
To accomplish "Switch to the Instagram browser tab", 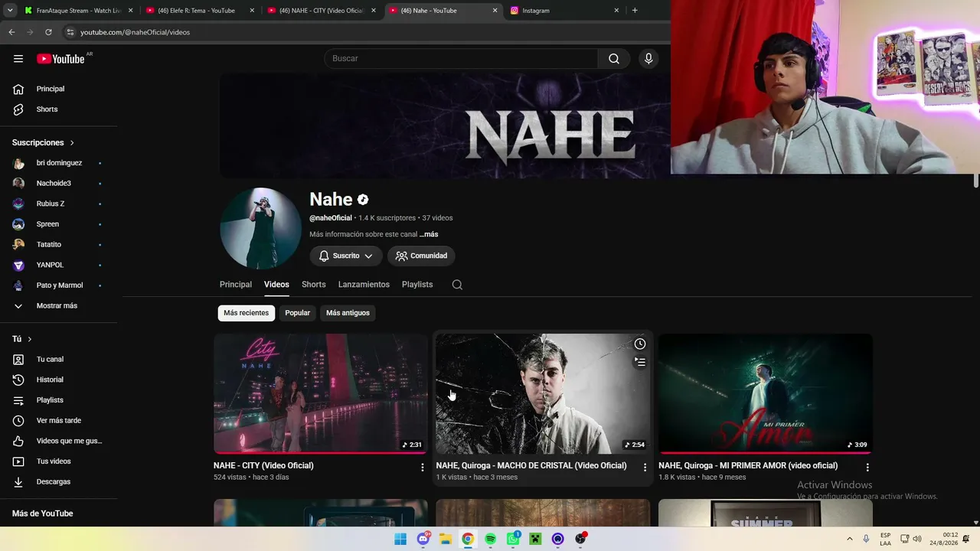I will [x=565, y=11].
